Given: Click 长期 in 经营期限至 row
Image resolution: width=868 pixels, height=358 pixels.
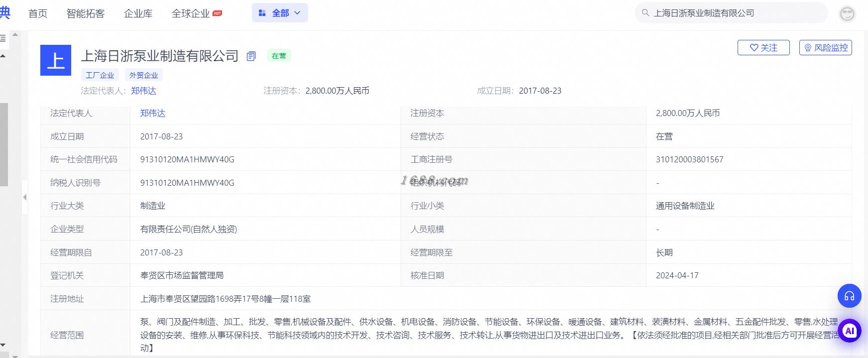Looking at the screenshot, I should click(x=664, y=252).
